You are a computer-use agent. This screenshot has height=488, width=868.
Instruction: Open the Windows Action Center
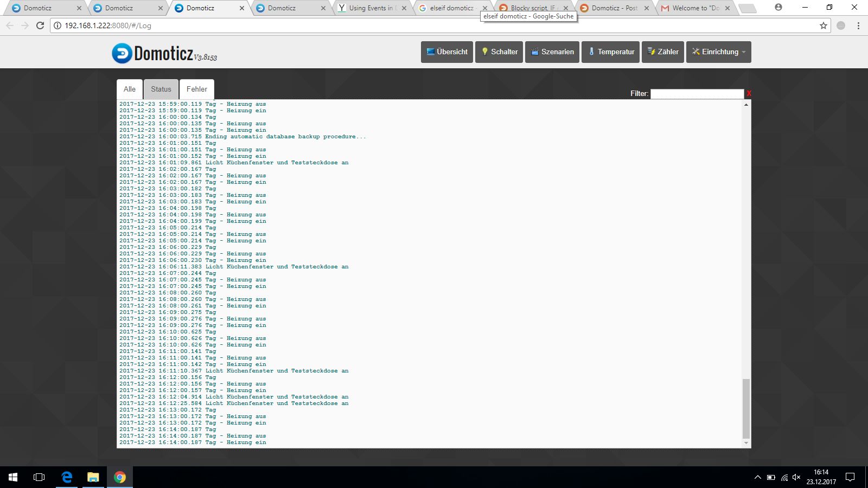pyautogui.click(x=850, y=477)
